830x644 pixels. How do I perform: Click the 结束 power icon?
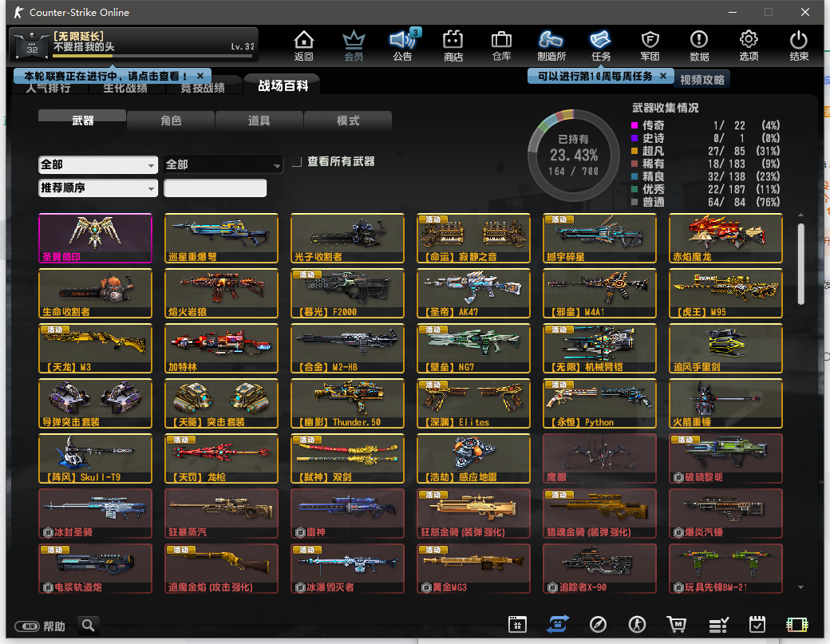pos(799,45)
